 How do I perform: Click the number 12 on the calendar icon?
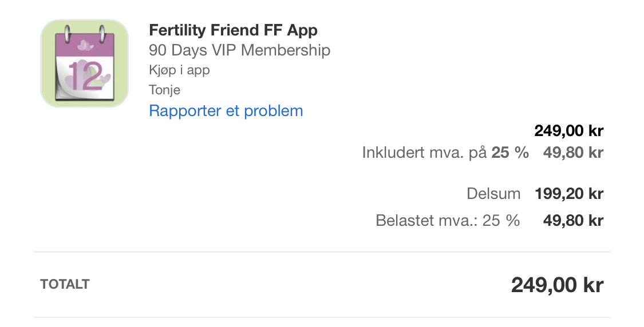click(86, 77)
